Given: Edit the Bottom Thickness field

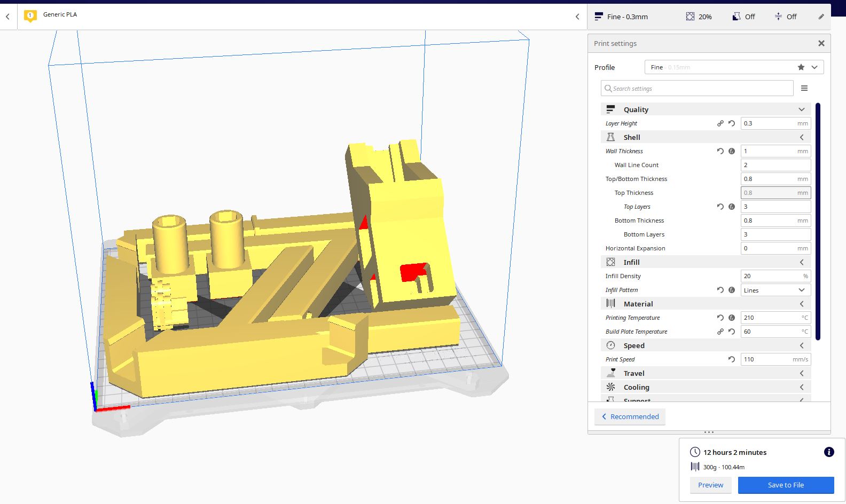Looking at the screenshot, I should [775, 220].
